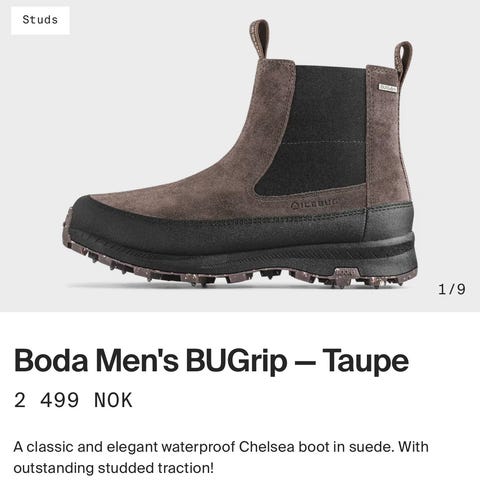Tap the small woven label near heel
This screenshot has height=480, width=480.
(388, 88)
